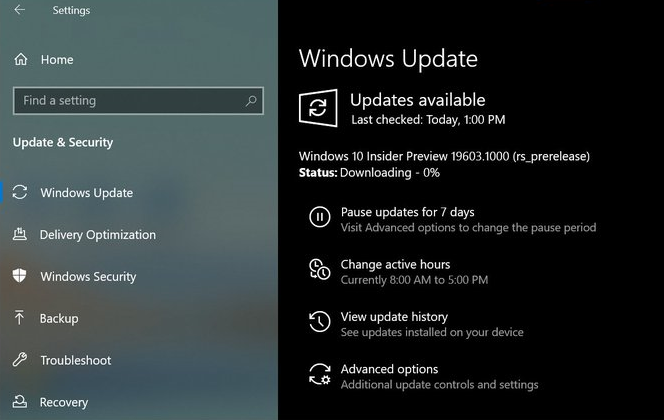Screen dimensions: 664x420
Task: Click the Backup upload arrow icon
Action: [19, 318]
